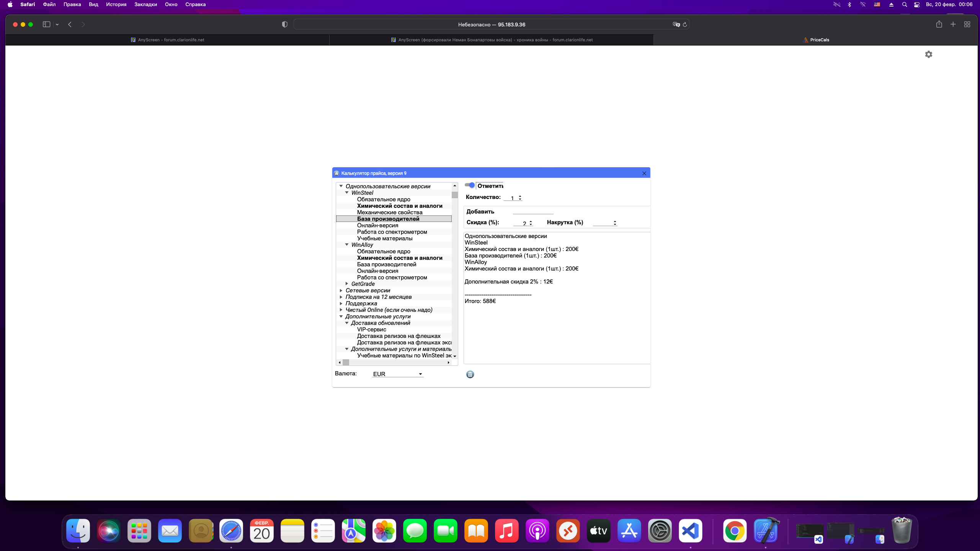Click the Safari sidebar toggle icon
The height and width of the screenshot is (551, 980).
tap(46, 24)
